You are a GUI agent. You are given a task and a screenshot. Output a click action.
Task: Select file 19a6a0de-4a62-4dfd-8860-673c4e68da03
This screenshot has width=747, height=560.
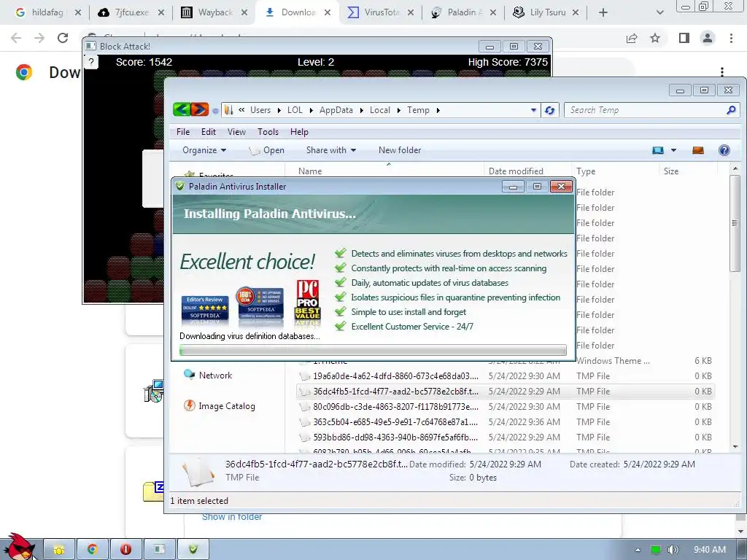(505, 376)
